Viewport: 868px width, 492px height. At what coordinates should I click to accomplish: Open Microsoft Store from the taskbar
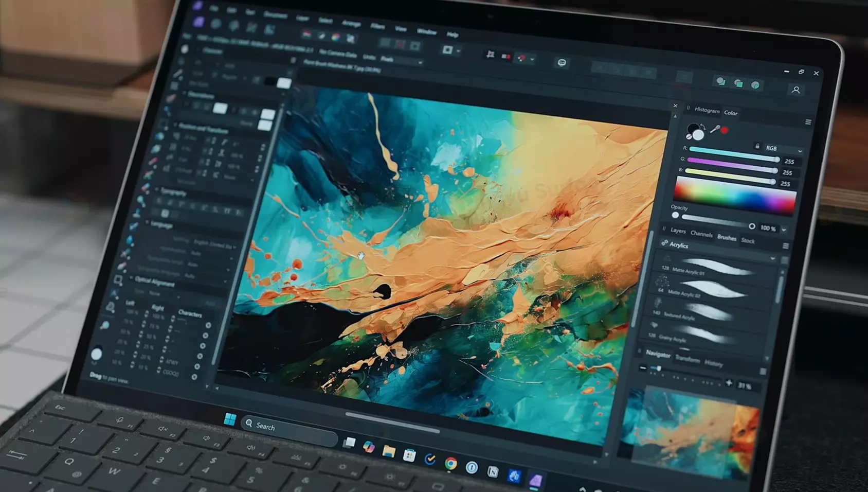409,455
